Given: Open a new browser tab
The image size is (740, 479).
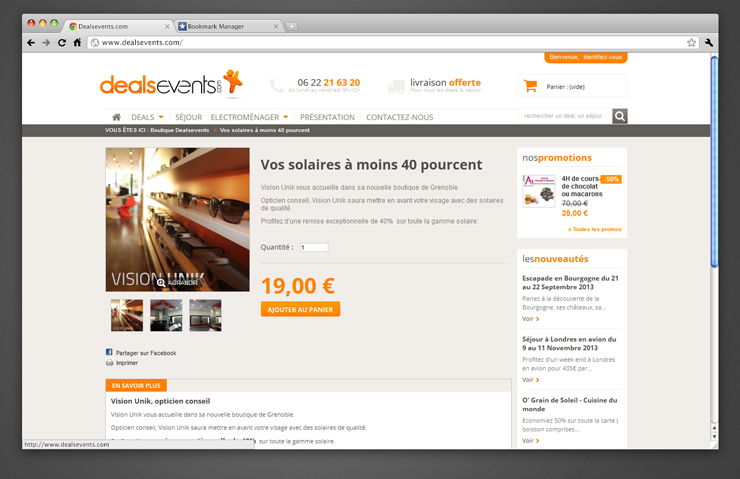Looking at the screenshot, I should click(292, 26).
